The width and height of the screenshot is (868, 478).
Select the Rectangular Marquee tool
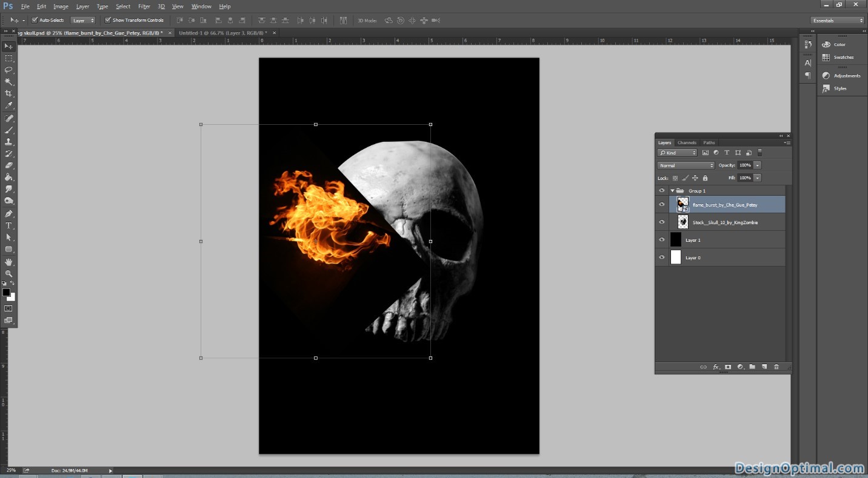(x=8, y=58)
